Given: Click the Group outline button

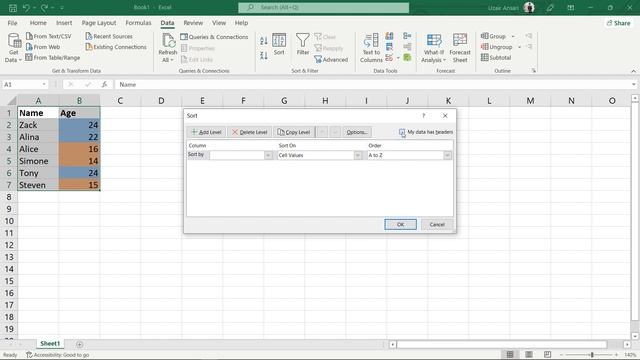Looking at the screenshot, I should tap(493, 36).
